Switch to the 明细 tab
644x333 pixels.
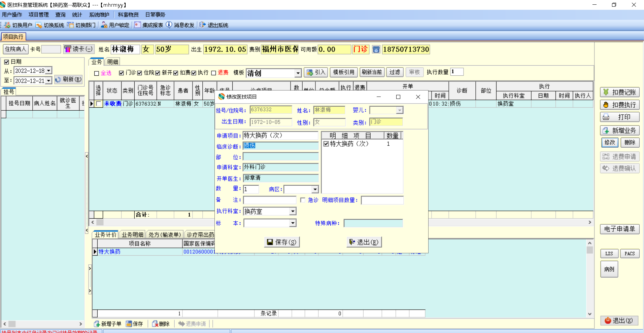click(x=113, y=62)
